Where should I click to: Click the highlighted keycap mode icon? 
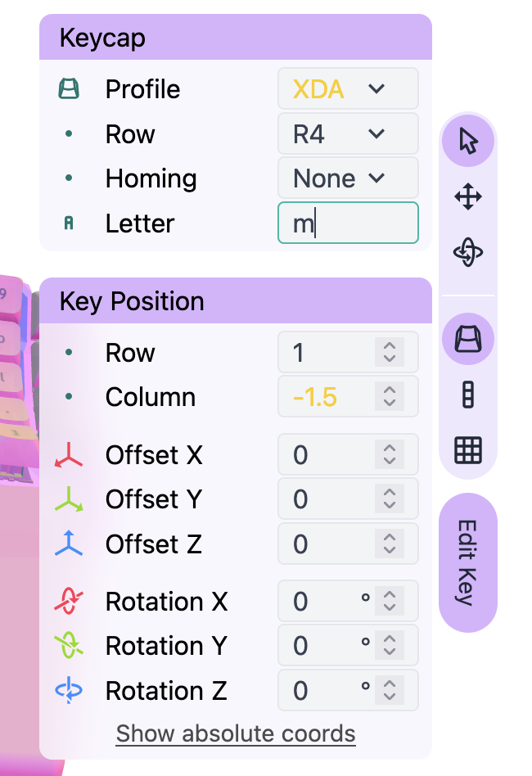[x=467, y=340]
